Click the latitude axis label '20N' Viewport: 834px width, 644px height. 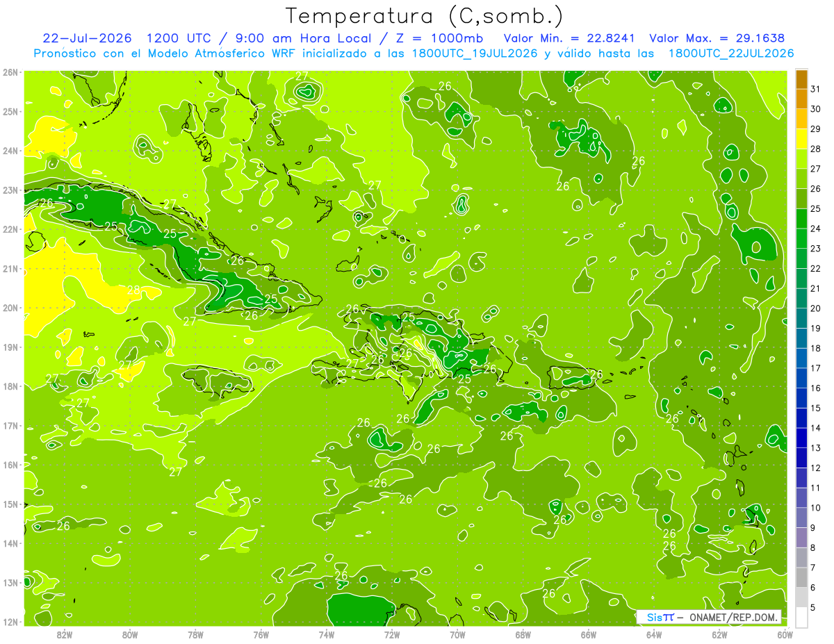[x=10, y=308]
